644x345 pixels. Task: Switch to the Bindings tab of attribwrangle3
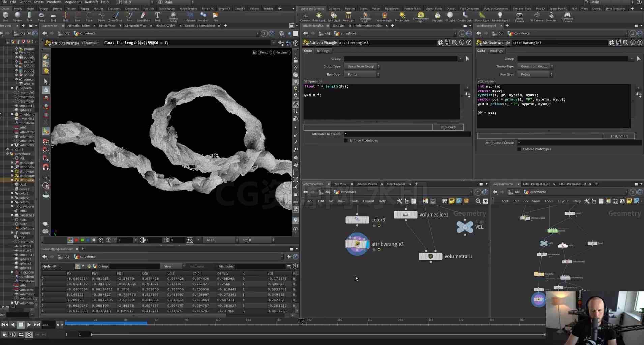(323, 51)
